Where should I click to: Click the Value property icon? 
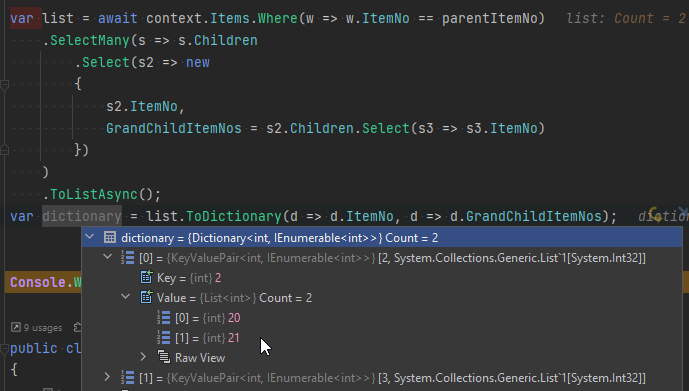click(146, 297)
